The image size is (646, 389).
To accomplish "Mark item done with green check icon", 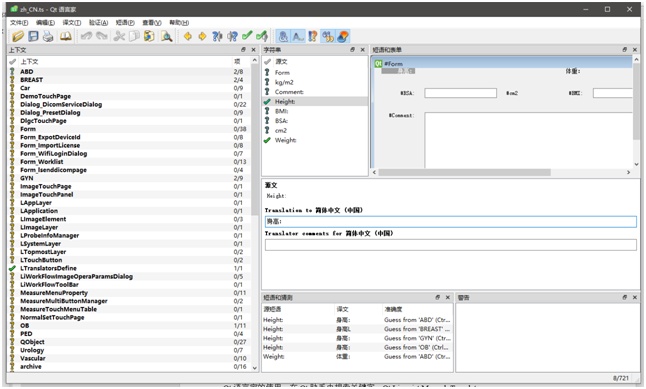I will click(x=247, y=36).
